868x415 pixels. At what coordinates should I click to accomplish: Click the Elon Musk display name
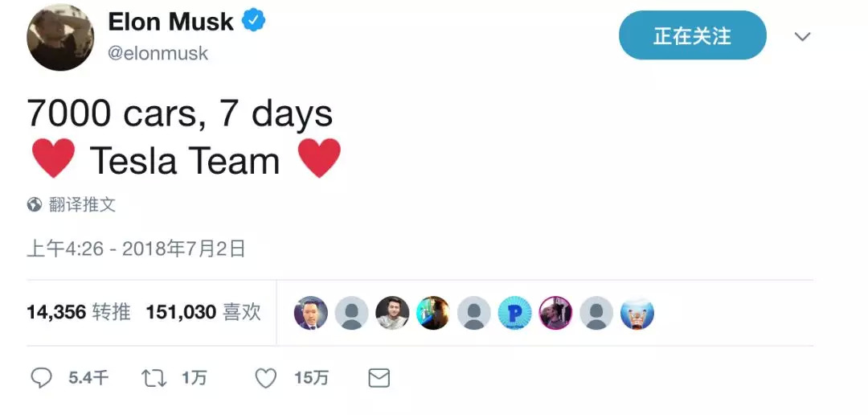click(170, 22)
